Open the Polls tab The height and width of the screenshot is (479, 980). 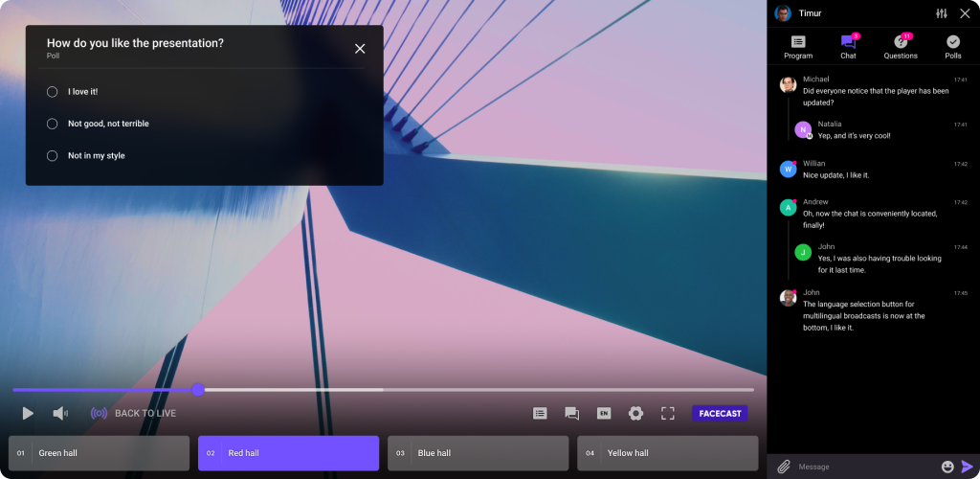click(x=953, y=48)
